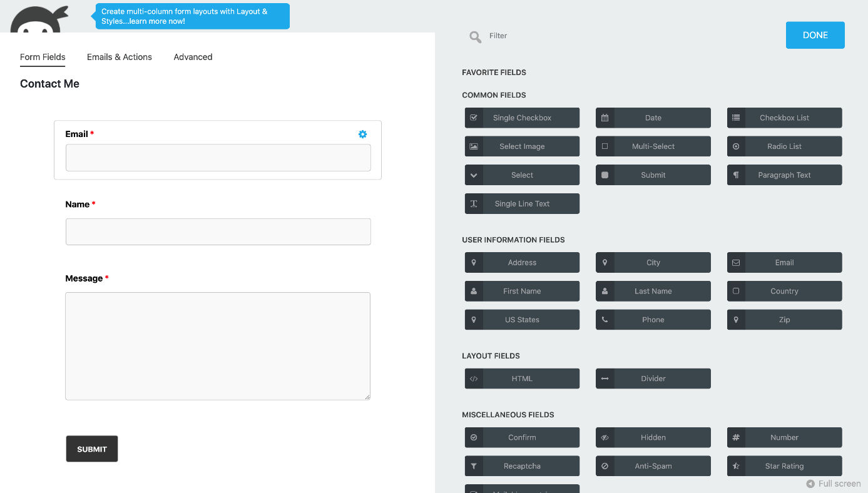The height and width of the screenshot is (493, 868).
Task: Add a Recaptcha field
Action: [522, 466]
